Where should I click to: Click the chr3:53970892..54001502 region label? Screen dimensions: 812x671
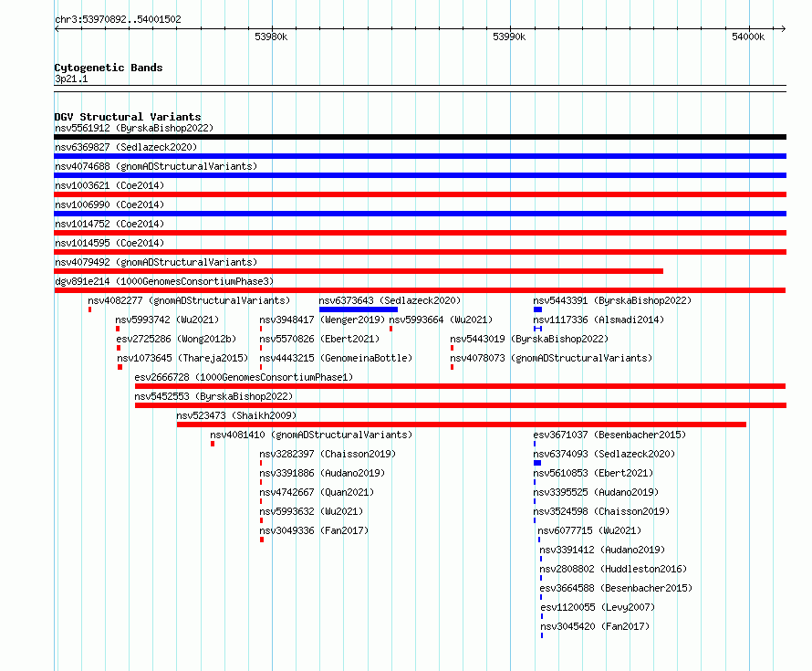118,19
